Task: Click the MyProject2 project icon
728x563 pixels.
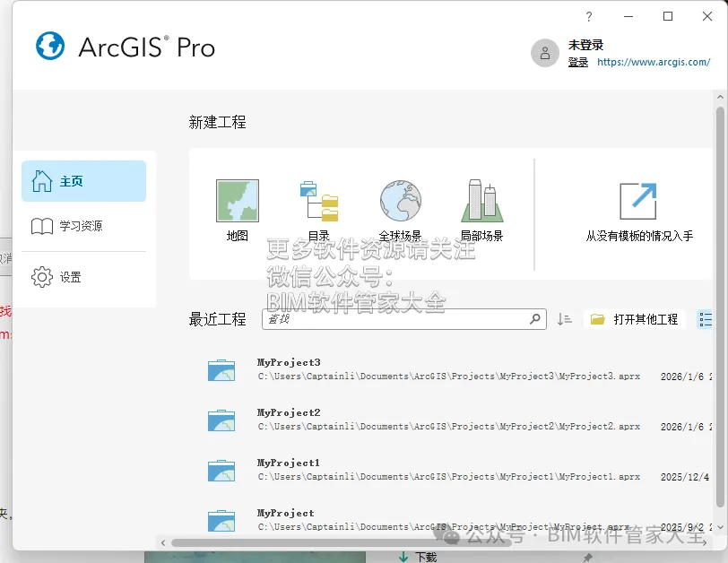Action: [221, 420]
